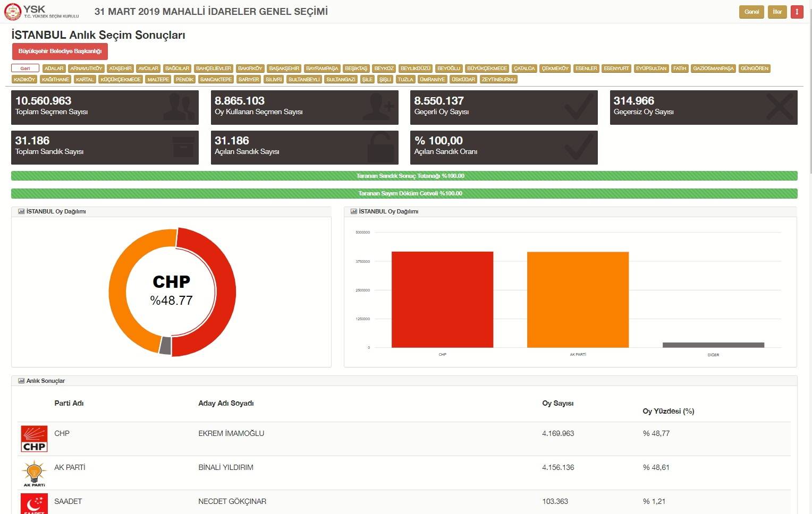Image resolution: width=812 pixels, height=514 pixels.
Task: Click the Saadet party logo
Action: 34,504
